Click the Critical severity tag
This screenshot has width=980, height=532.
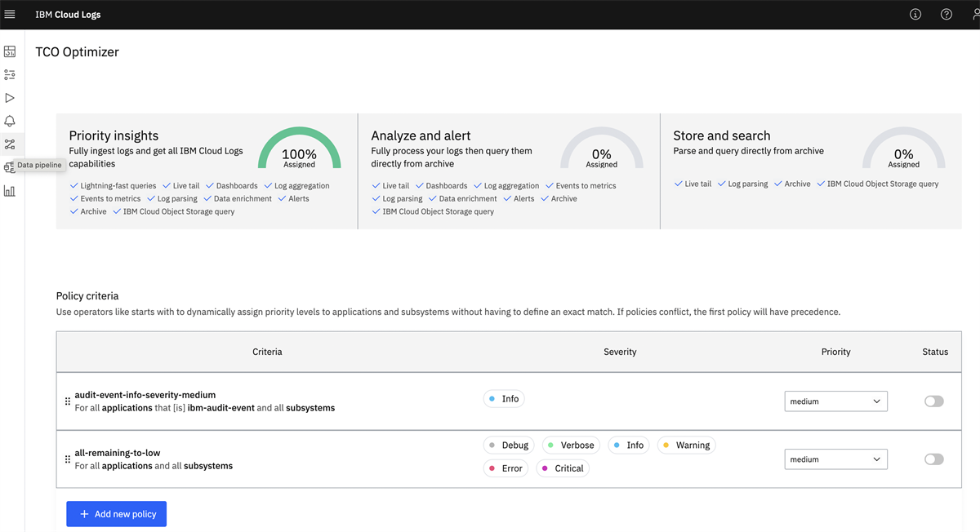click(x=563, y=468)
